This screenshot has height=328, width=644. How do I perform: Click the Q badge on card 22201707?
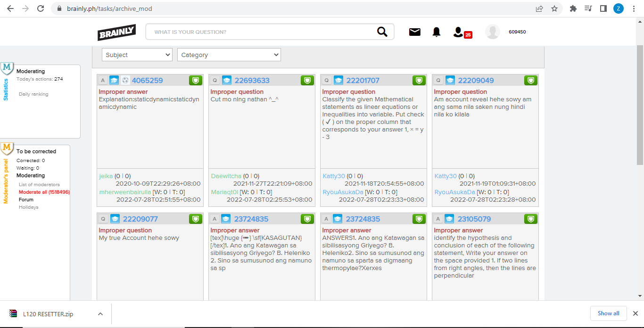click(x=327, y=80)
